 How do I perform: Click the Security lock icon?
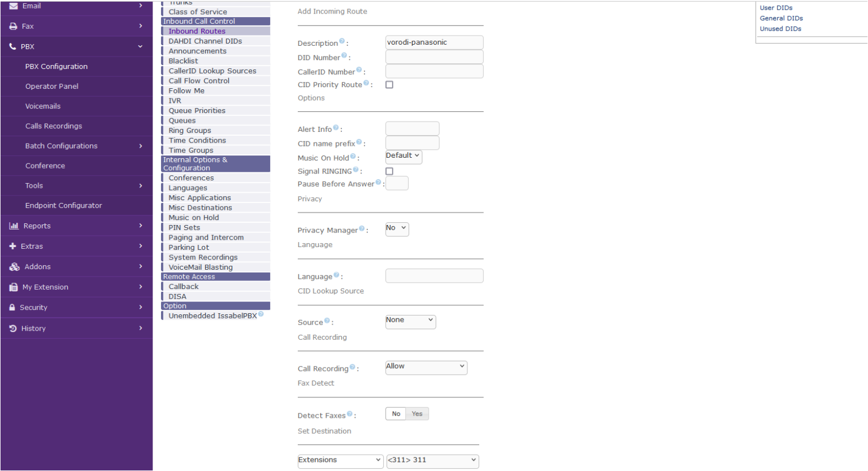[12, 308]
